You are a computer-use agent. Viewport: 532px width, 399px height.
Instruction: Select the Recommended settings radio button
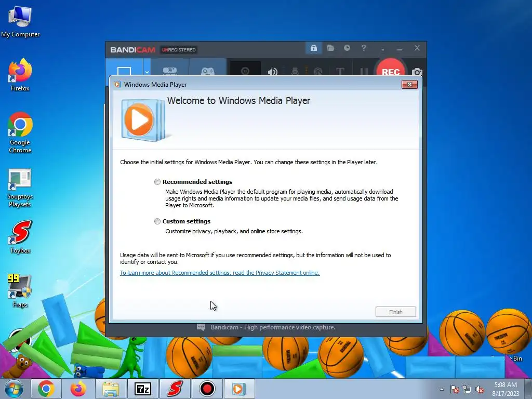click(x=157, y=182)
